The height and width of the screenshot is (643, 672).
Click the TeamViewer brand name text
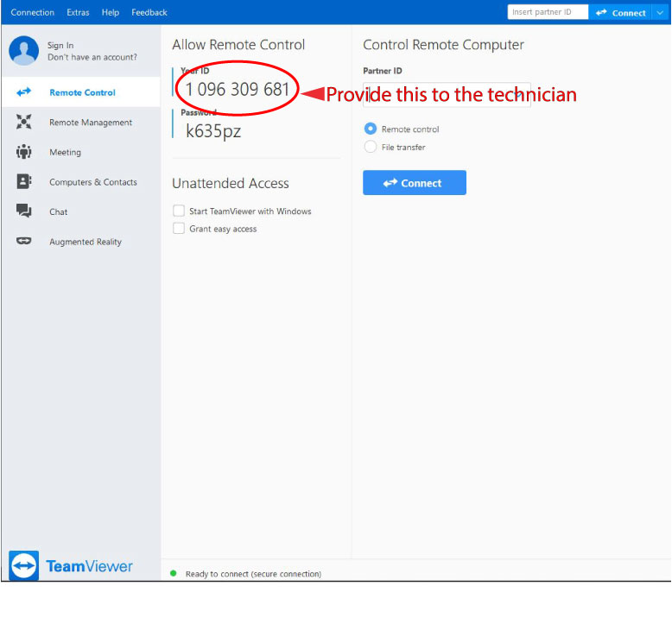pos(90,566)
